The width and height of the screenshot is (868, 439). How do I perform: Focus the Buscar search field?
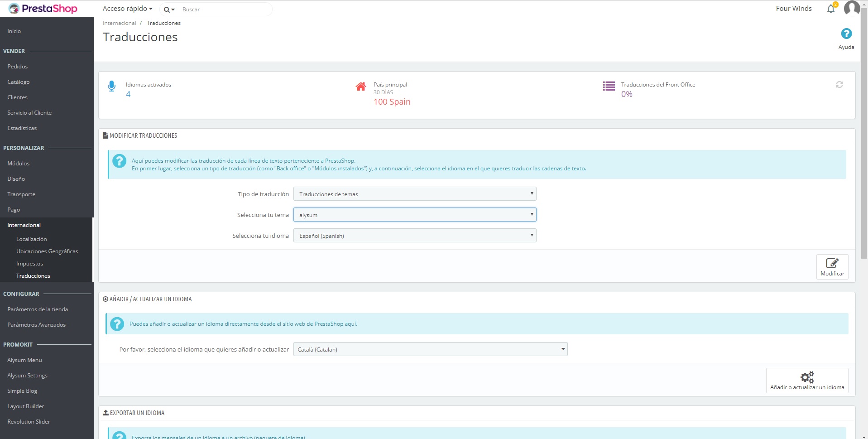point(225,10)
